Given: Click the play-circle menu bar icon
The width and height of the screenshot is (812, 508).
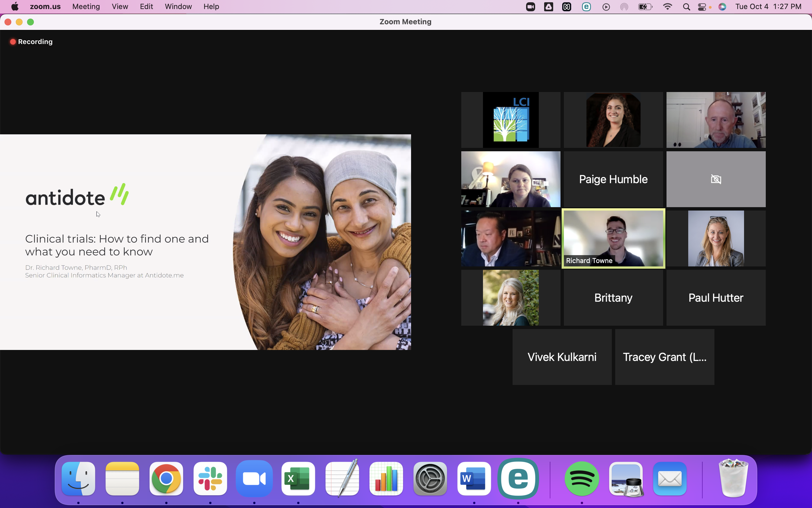Looking at the screenshot, I should pos(606,7).
